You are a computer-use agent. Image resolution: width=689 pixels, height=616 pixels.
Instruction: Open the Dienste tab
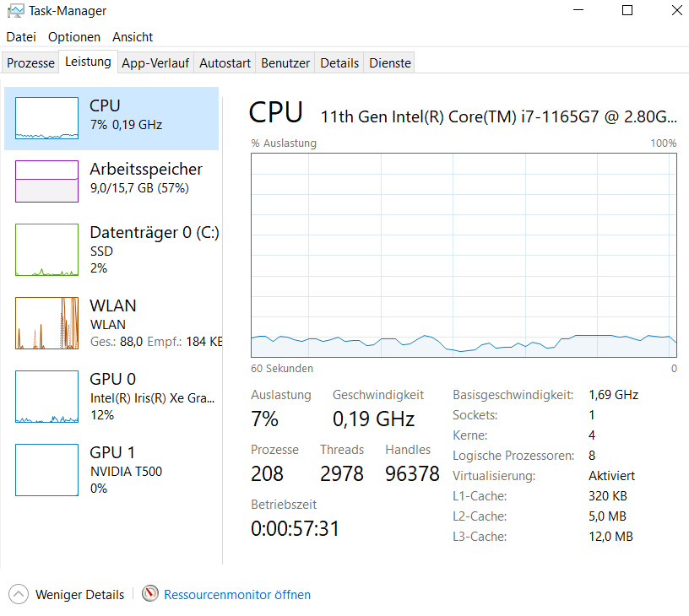pyautogui.click(x=390, y=63)
